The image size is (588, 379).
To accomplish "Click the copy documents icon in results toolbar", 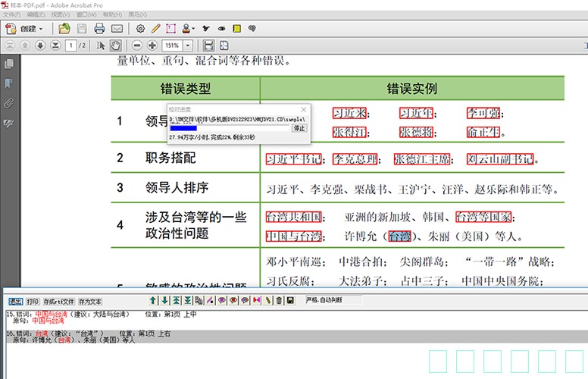I will (199, 300).
